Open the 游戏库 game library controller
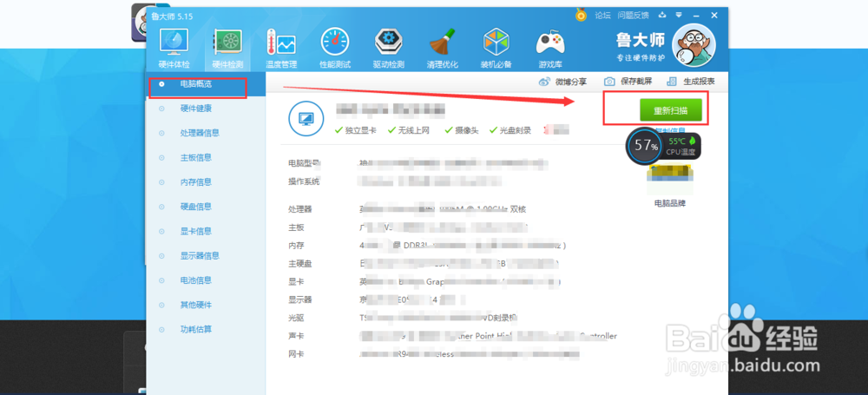This screenshot has width=868, height=395. (x=549, y=49)
